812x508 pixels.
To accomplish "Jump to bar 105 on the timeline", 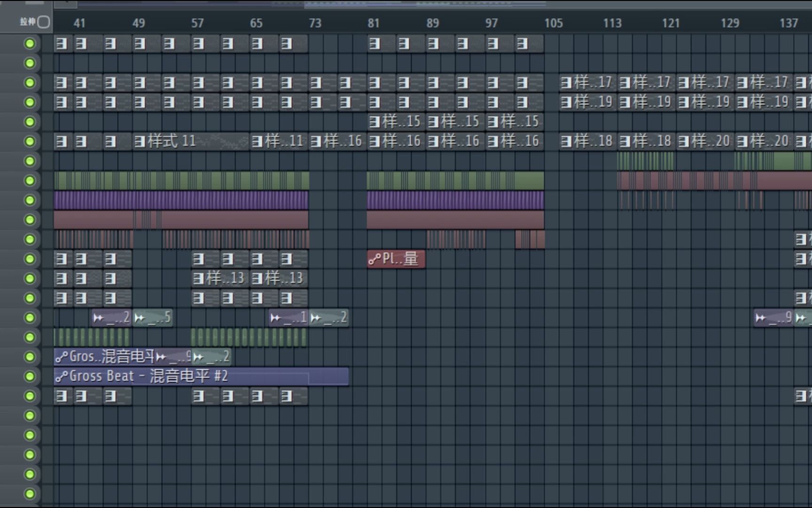I will tap(554, 23).
